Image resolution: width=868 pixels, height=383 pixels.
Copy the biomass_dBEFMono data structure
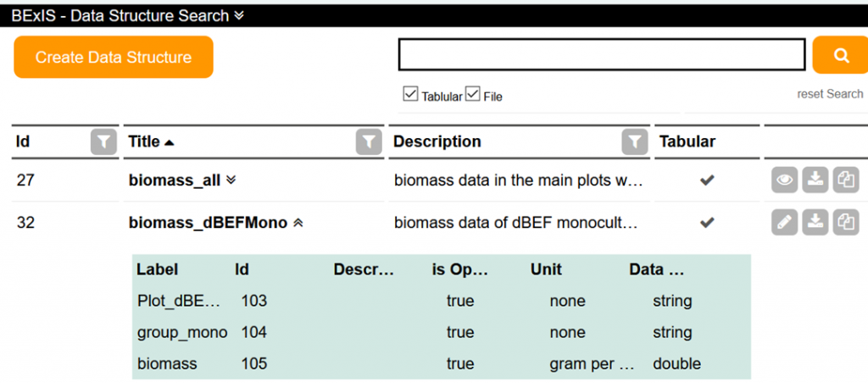(846, 223)
